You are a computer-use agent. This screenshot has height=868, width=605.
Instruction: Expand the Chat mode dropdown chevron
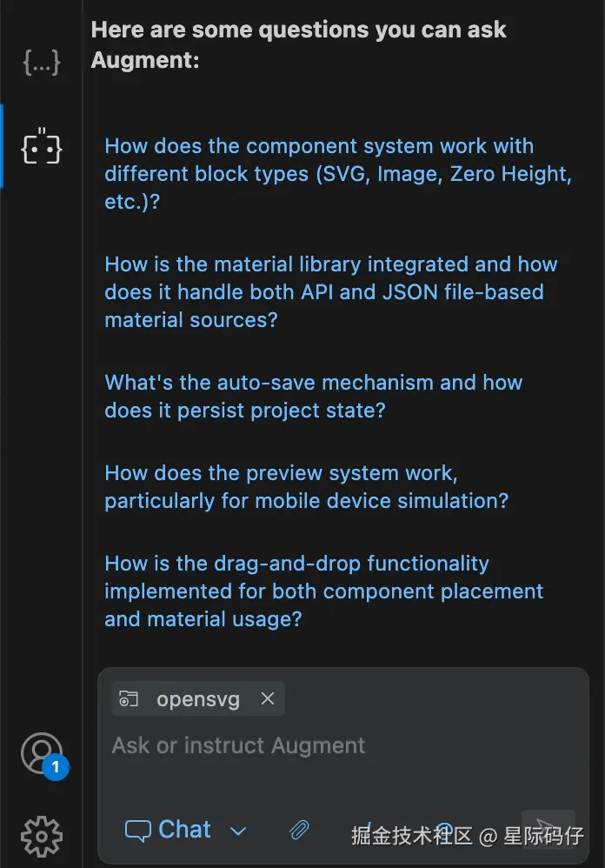[x=238, y=831]
